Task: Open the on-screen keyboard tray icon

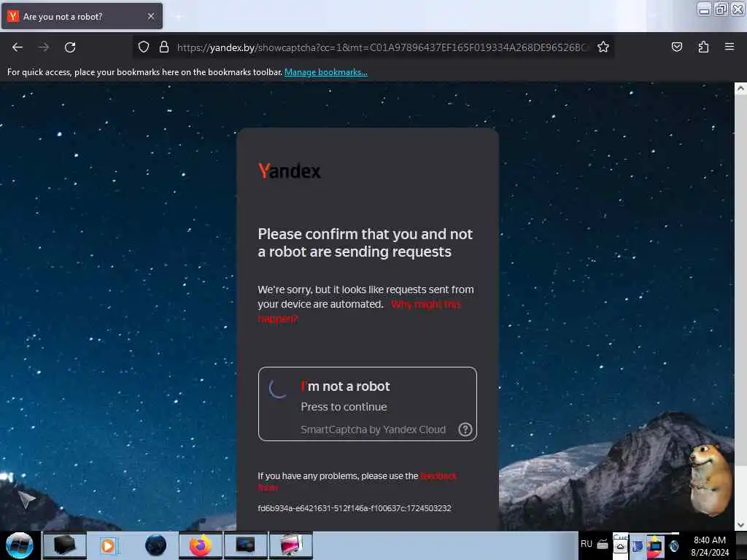Action: click(603, 544)
